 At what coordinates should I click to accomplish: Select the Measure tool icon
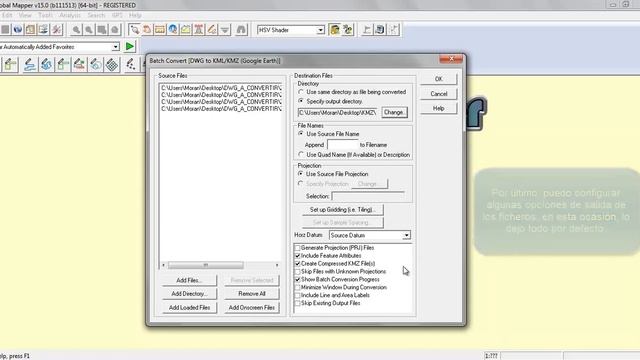[x=160, y=29]
